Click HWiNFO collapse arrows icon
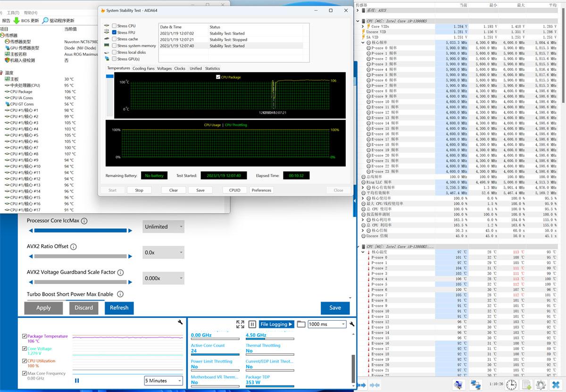 pyautogui.click(x=375, y=385)
